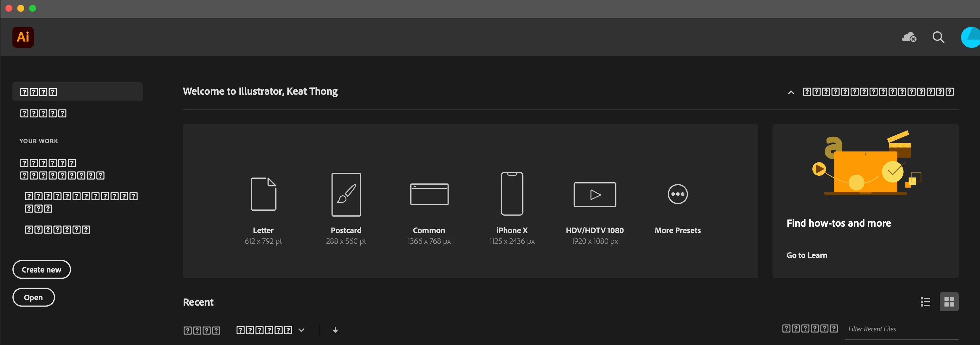Select the Common 1366 x 768 preset
This screenshot has height=345, width=980.
point(429,194)
